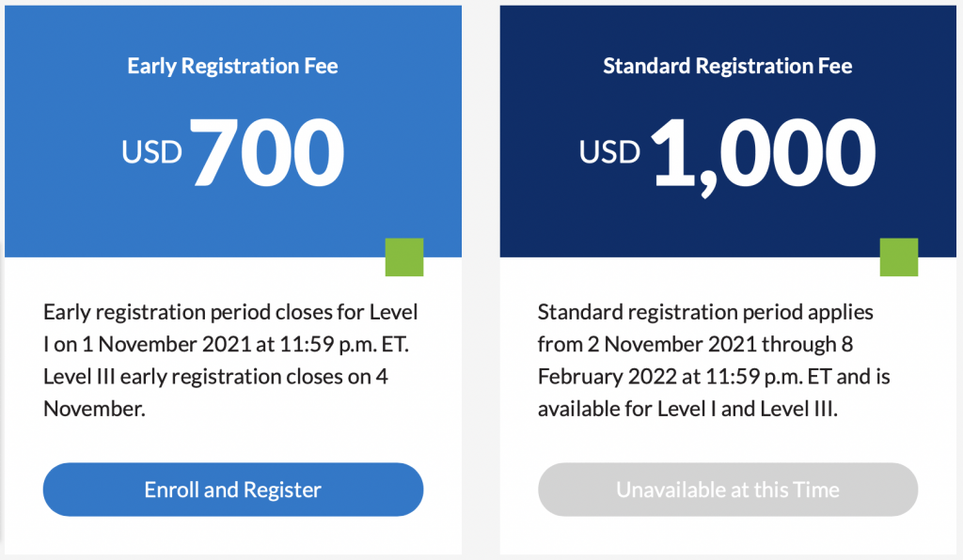
Task: Click USD label beside 700
Action: pos(151,152)
